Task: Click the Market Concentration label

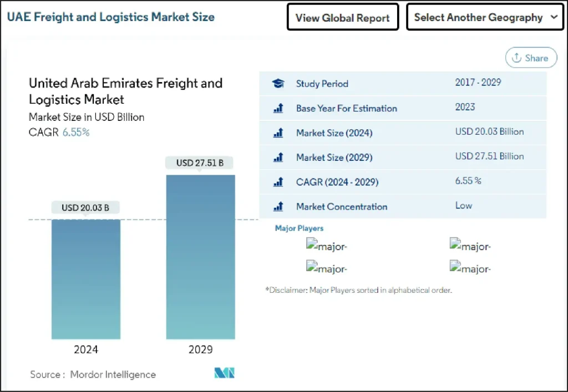Action: pyautogui.click(x=342, y=206)
